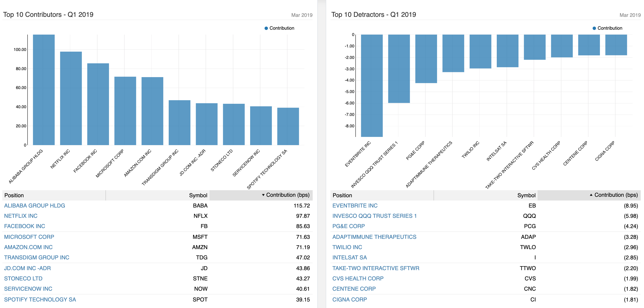Open the ALIBABA GROUP HLDG position link

35,206
